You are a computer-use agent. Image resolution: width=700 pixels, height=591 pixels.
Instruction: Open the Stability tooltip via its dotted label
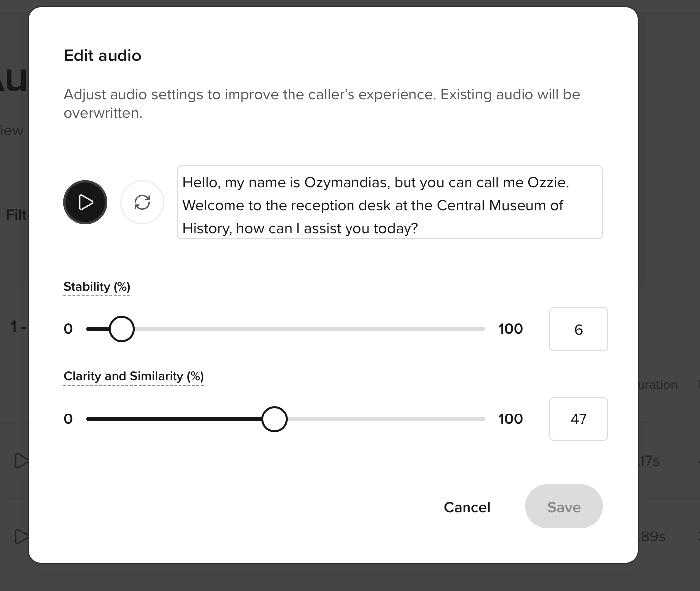96,286
